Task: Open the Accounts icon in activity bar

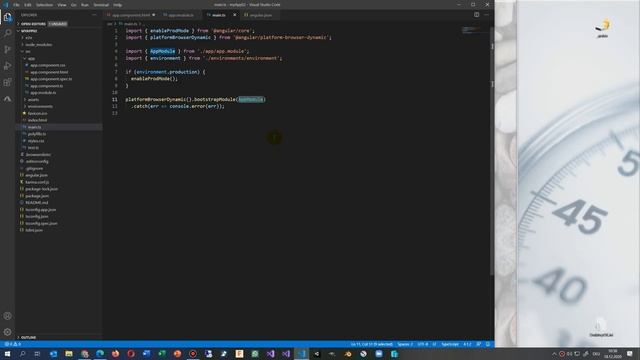Action: pos(7,316)
